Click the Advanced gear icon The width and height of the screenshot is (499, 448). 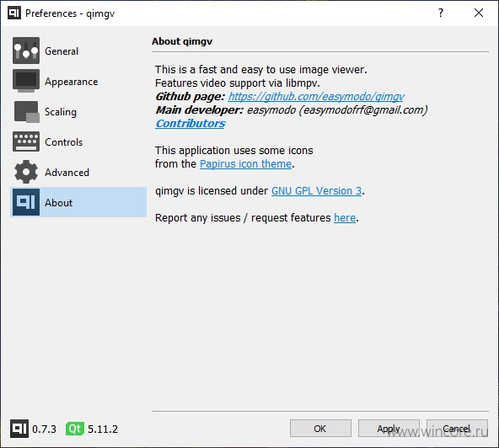(x=26, y=172)
